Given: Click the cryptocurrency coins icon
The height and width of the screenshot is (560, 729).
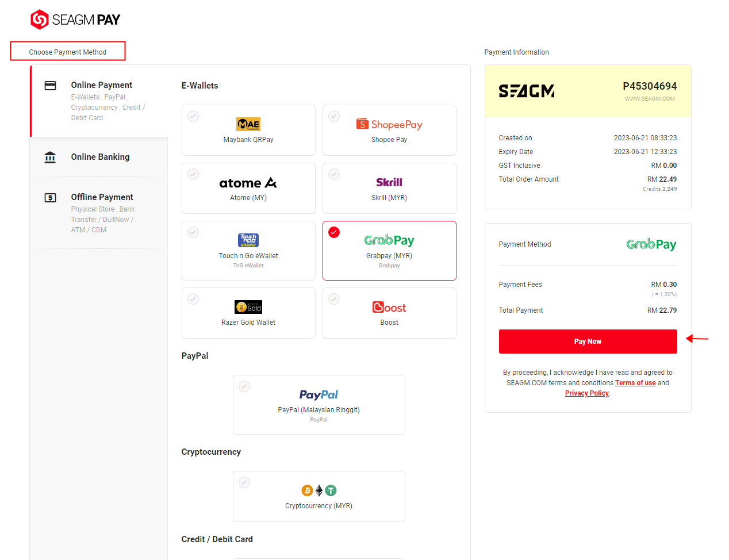Looking at the screenshot, I should pos(319,490).
